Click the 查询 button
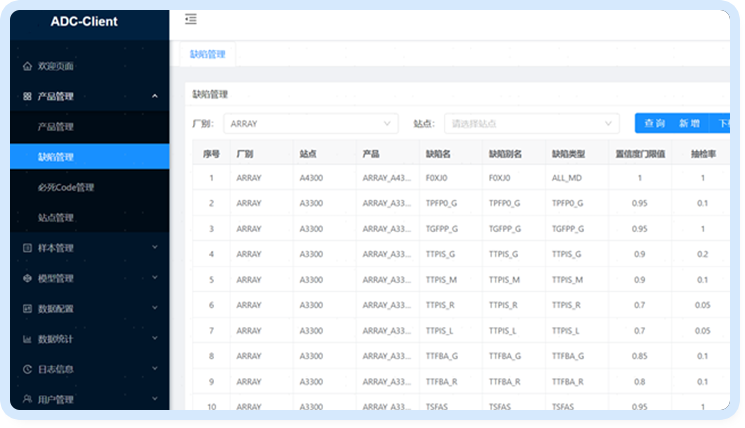Image resolution: width=745 pixels, height=428 pixels. [x=654, y=123]
